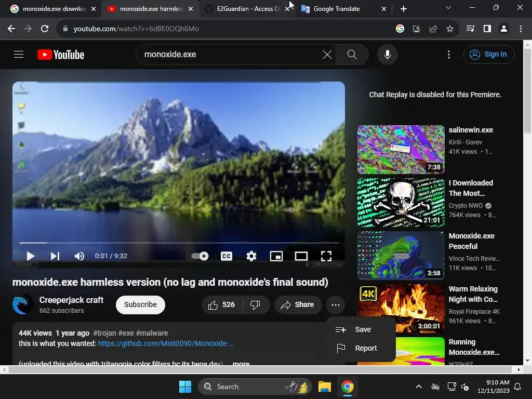This screenshot has height=399, width=532.
Task: Toggle the autoplay switch
Action: pyautogui.click(x=200, y=256)
